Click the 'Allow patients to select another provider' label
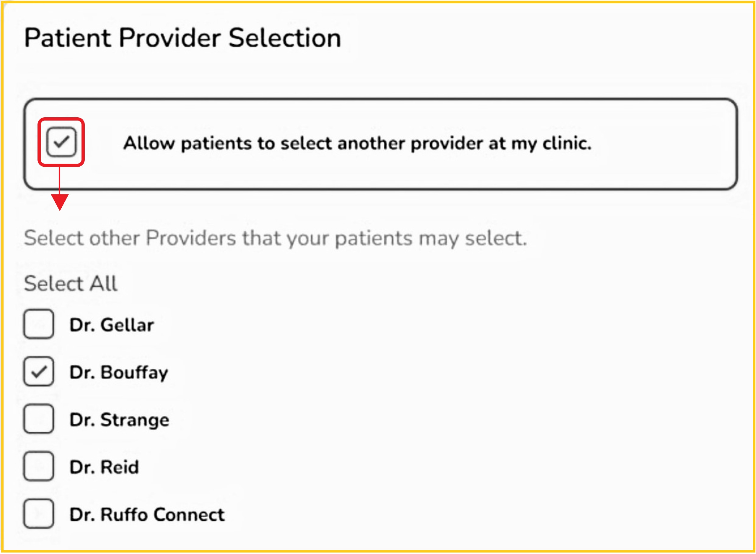This screenshot has width=756, height=554. pyautogui.click(x=357, y=144)
